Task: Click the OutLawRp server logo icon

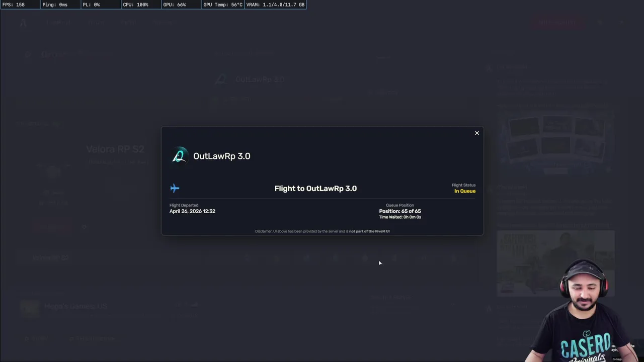Action: [x=179, y=156]
